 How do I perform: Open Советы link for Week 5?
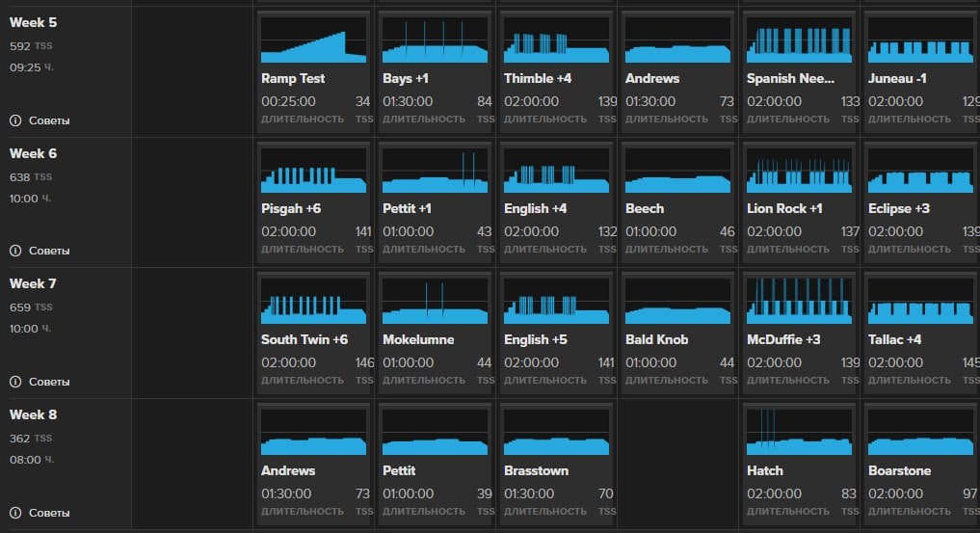pos(49,120)
